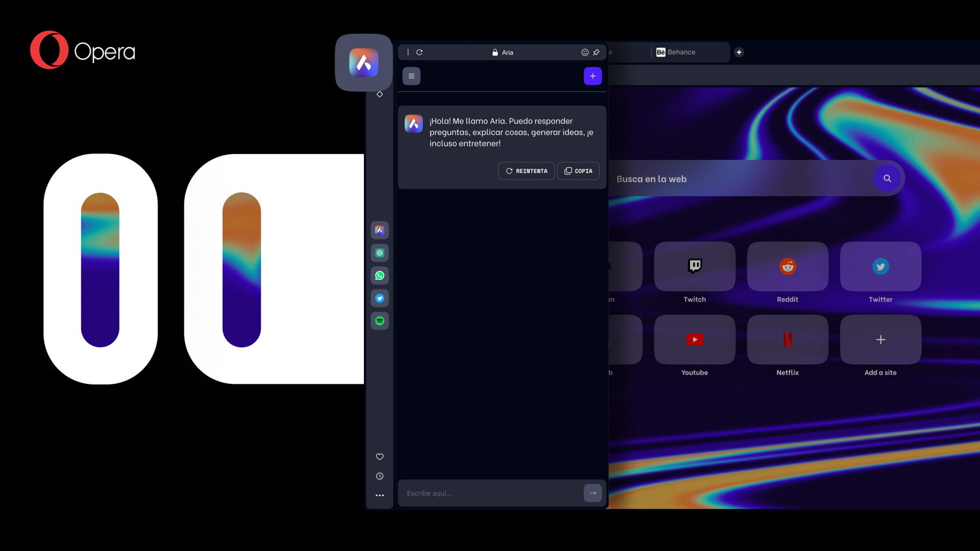
Task: Open the Aria hamburger menu
Action: 412,76
